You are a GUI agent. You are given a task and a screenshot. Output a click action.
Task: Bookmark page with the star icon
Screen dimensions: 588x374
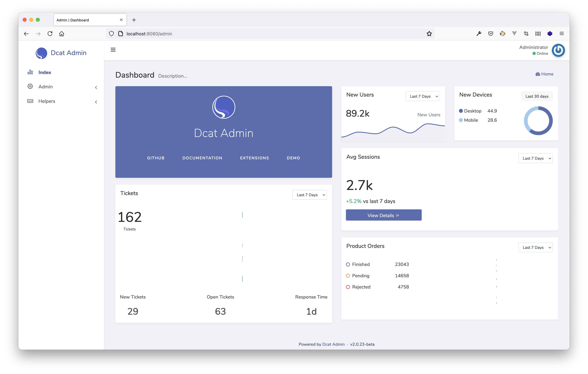[x=429, y=34]
